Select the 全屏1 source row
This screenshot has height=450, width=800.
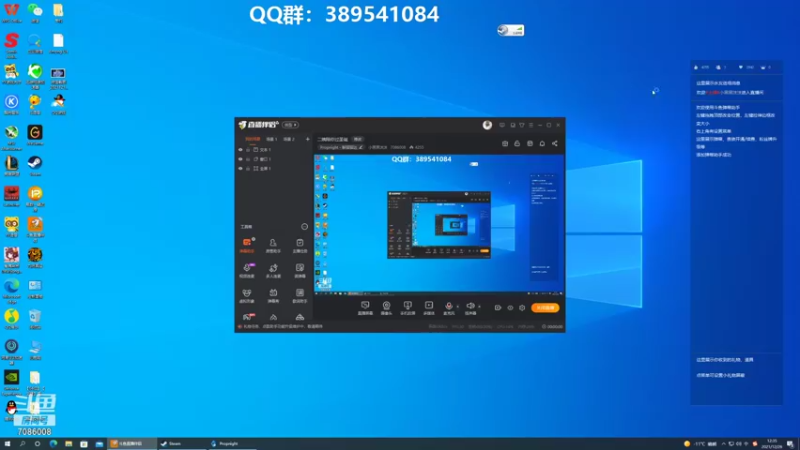[274, 168]
